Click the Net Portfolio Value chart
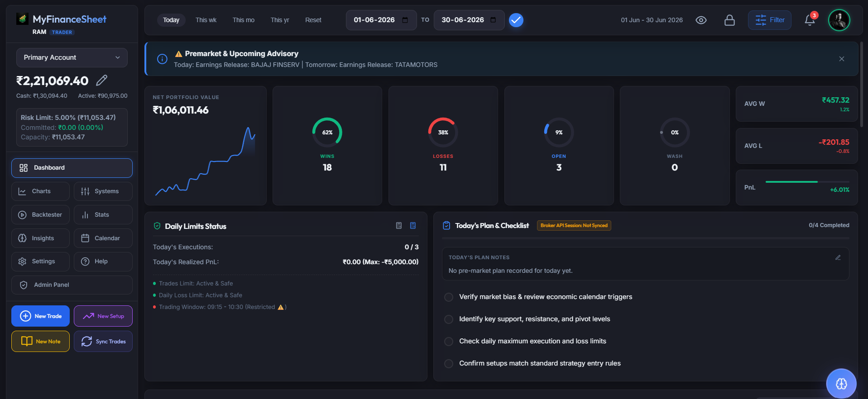This screenshot has height=399, width=868. [205, 161]
